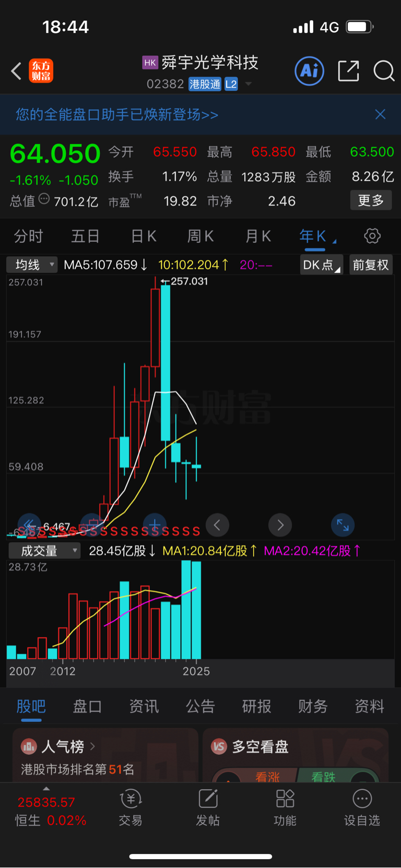This screenshot has width=401, height=868.
Task: Open the 功能 functions icon
Action: click(285, 799)
